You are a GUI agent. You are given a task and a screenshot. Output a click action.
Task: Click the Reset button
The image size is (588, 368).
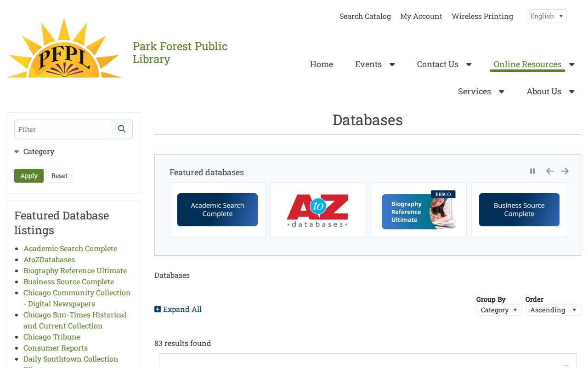click(59, 176)
